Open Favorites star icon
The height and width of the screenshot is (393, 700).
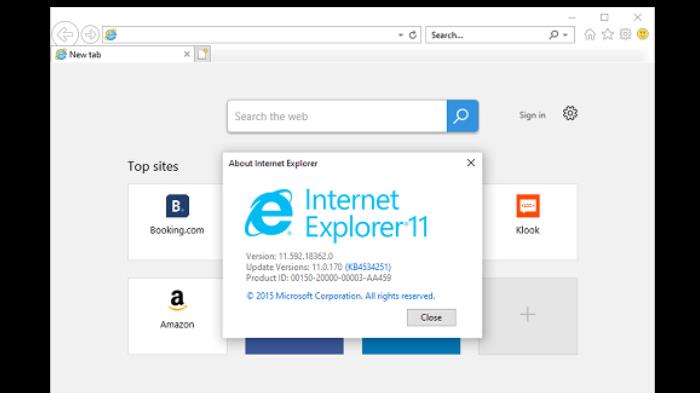608,34
